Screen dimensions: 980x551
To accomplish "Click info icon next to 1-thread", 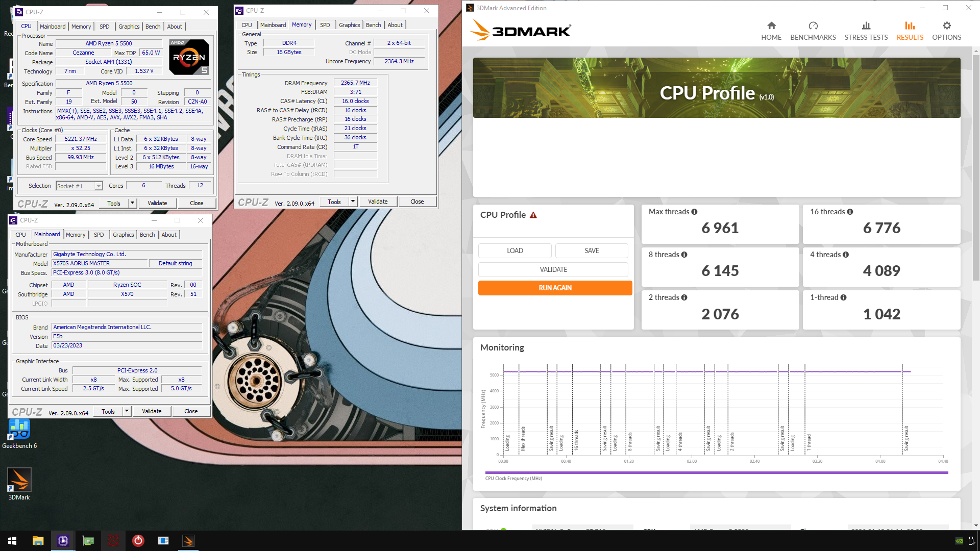I will (x=843, y=297).
